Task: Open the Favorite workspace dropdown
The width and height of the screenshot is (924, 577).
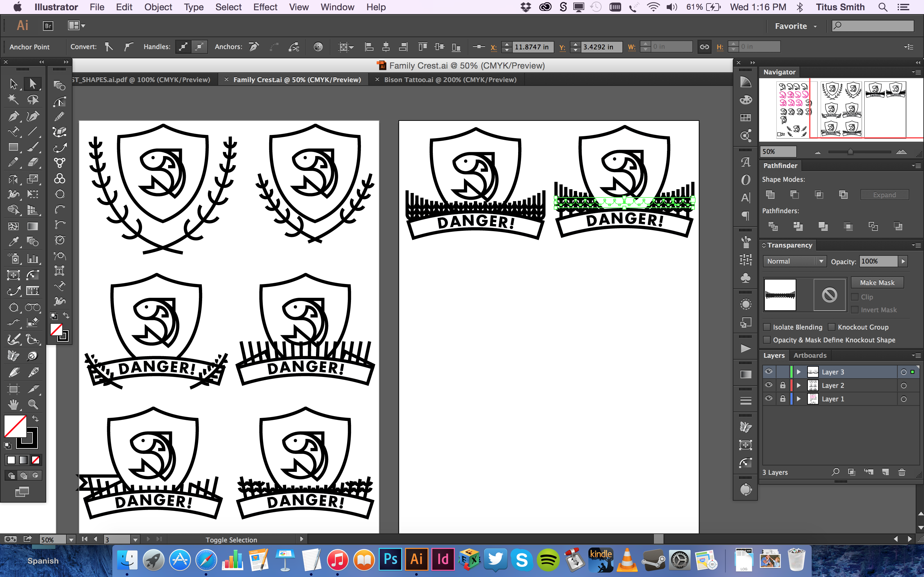Action: tap(795, 26)
